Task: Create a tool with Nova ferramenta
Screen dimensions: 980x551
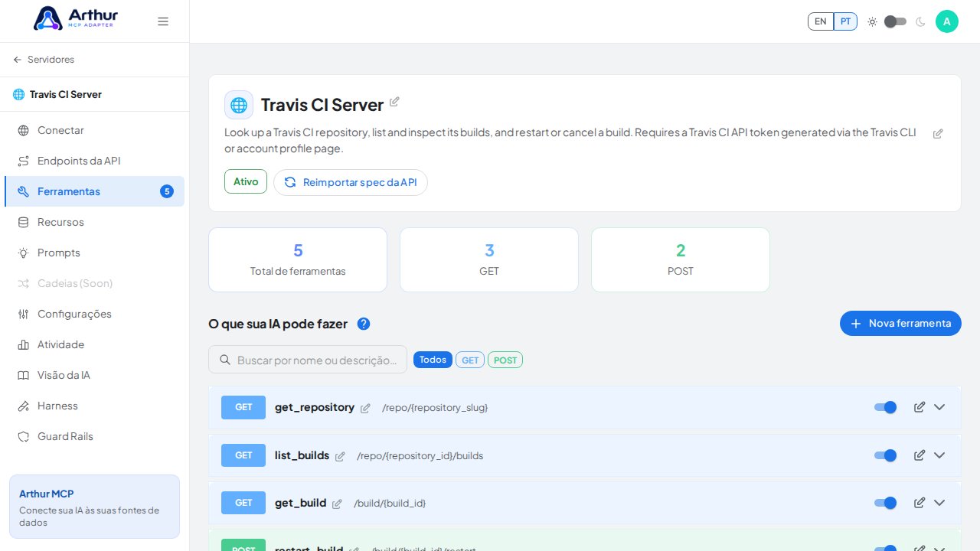Action: pyautogui.click(x=900, y=323)
